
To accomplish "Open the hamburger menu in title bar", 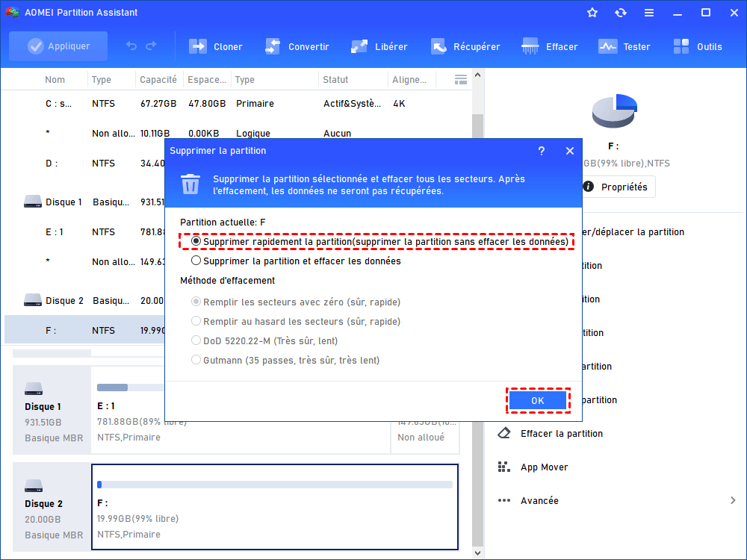I will pos(649,13).
